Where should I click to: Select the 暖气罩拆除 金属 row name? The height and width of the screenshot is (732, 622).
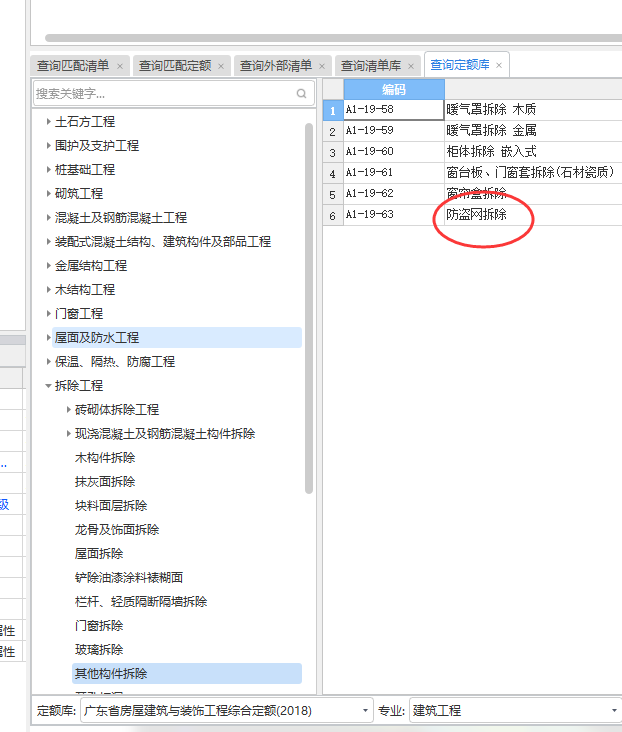click(491, 131)
